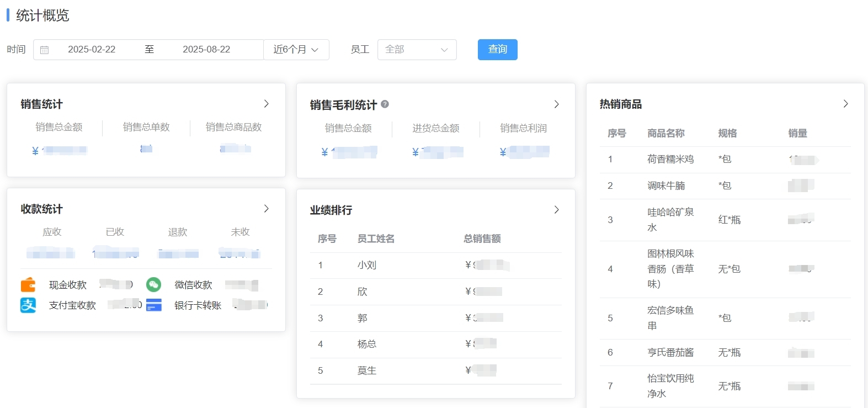Expand the 业绩排行 card arrow

pos(556,210)
